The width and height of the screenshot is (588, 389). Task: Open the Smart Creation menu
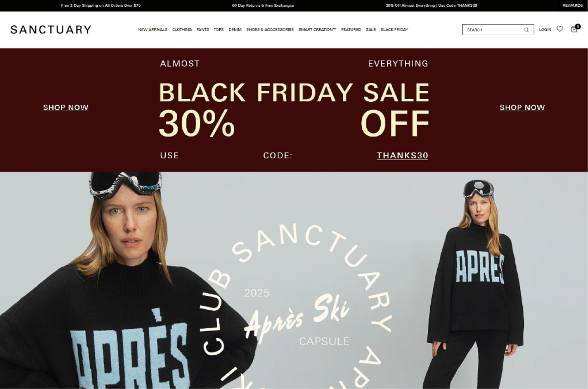pyautogui.click(x=317, y=30)
